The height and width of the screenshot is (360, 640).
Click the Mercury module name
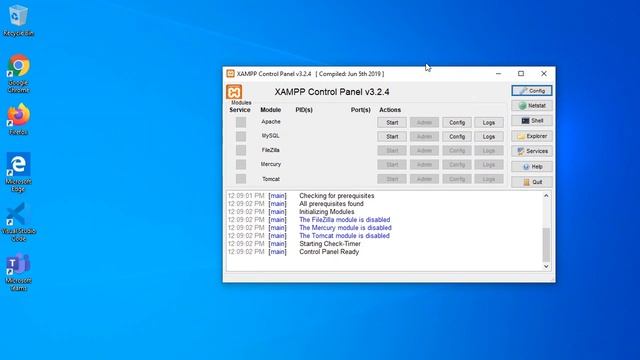pyautogui.click(x=271, y=164)
